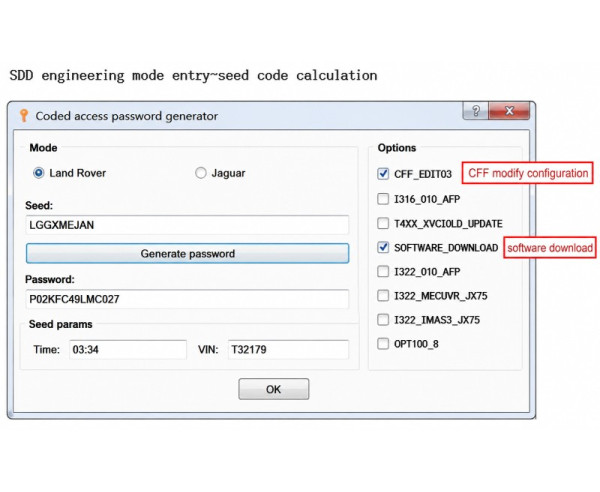Click the T4XX_XVCIOLD_UPDATE label
The image size is (600, 492).
tap(448, 223)
